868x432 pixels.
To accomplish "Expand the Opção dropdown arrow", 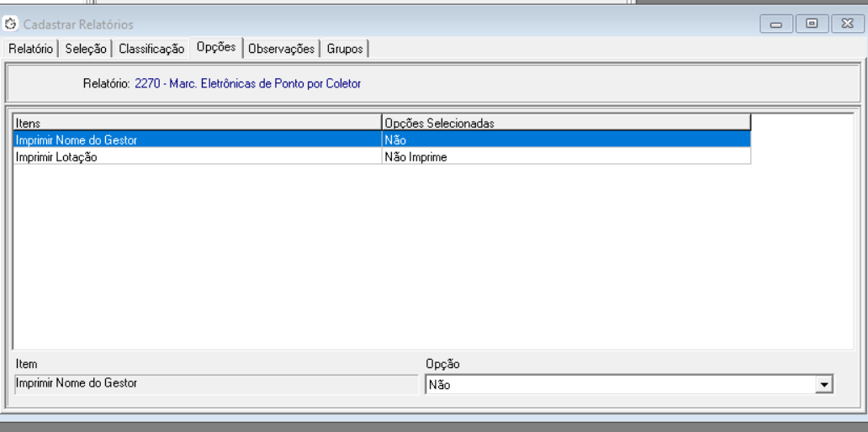I will pyautogui.click(x=825, y=385).
